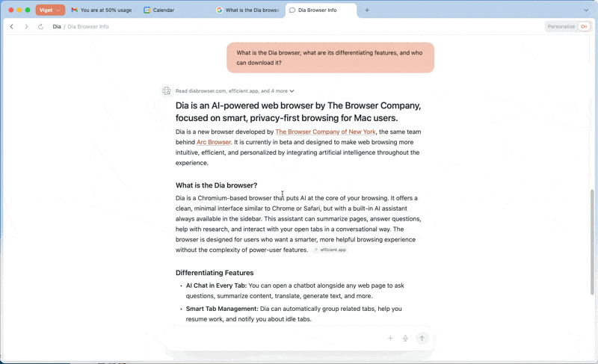Image resolution: width=598 pixels, height=364 pixels.
Task: Click the efficient.app source citation chip
Action: [x=330, y=250]
